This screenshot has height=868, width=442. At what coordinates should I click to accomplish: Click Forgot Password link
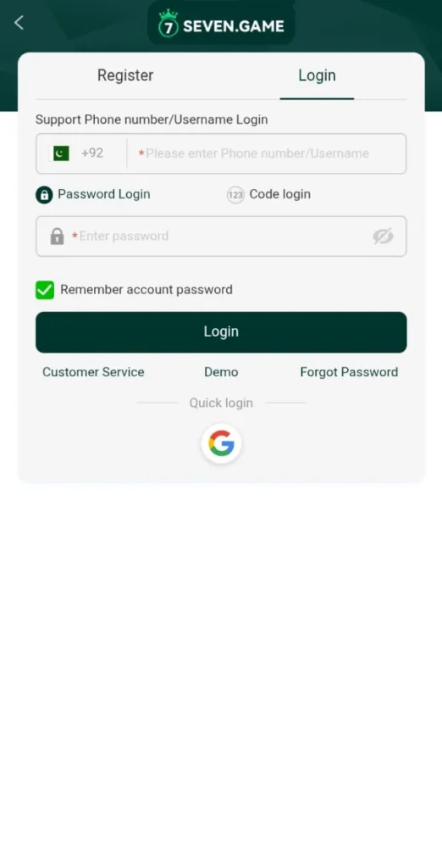click(x=349, y=372)
